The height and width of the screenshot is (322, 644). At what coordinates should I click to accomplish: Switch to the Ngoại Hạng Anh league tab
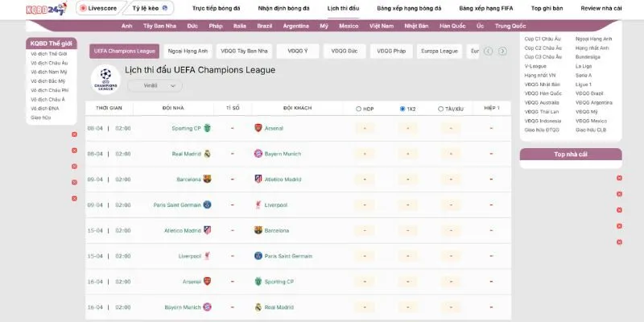click(188, 51)
